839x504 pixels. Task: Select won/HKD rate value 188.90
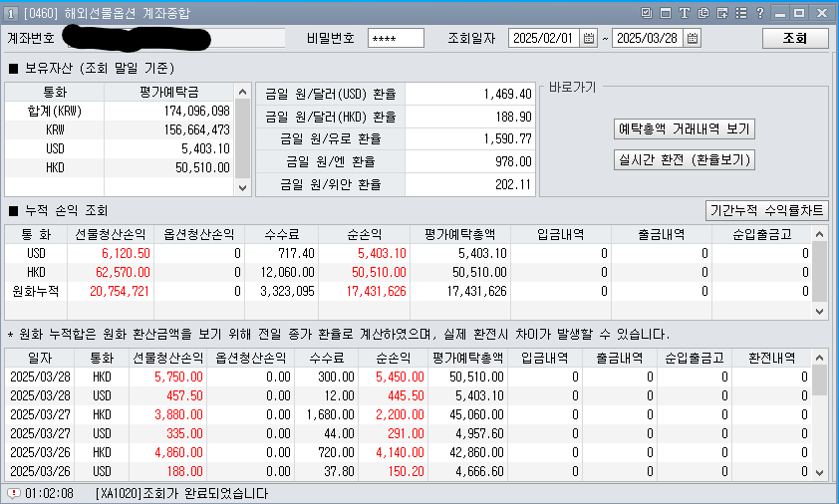(513, 117)
